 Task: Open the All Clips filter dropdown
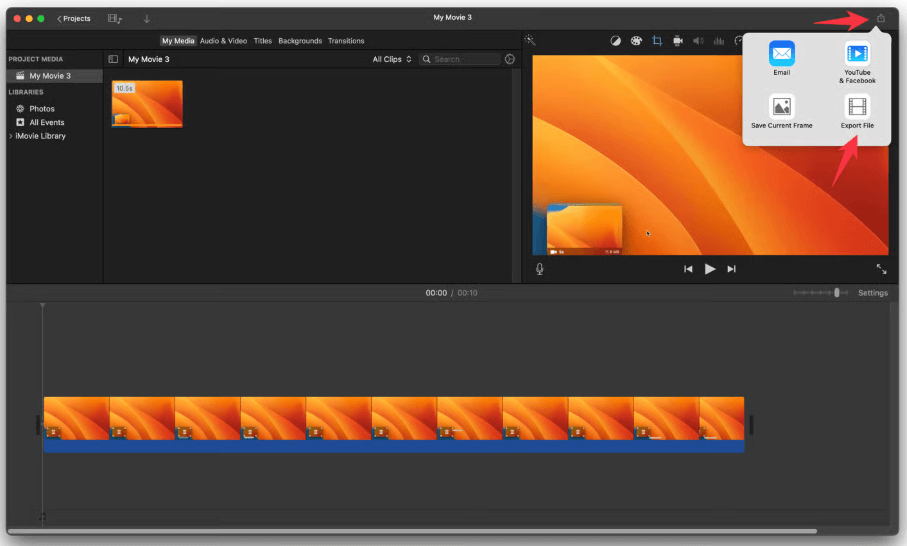tap(392, 59)
